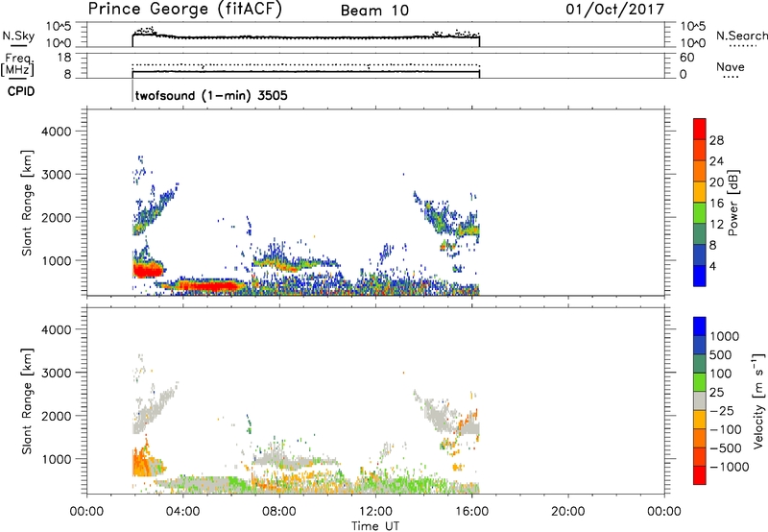Click the '3000' tick on the velocity panel
The height and width of the screenshot is (532, 768).
tap(57, 373)
